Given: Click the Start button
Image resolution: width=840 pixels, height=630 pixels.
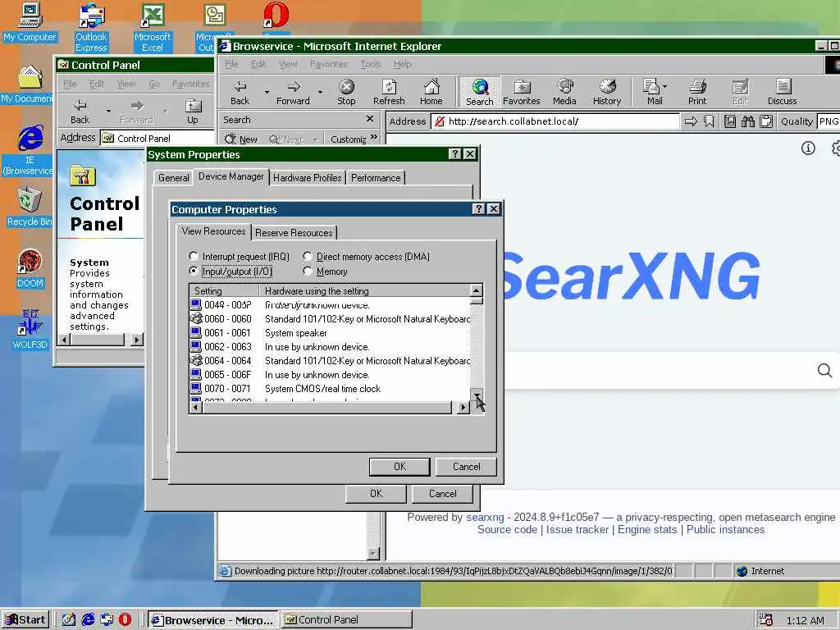Looking at the screenshot, I should [25, 620].
